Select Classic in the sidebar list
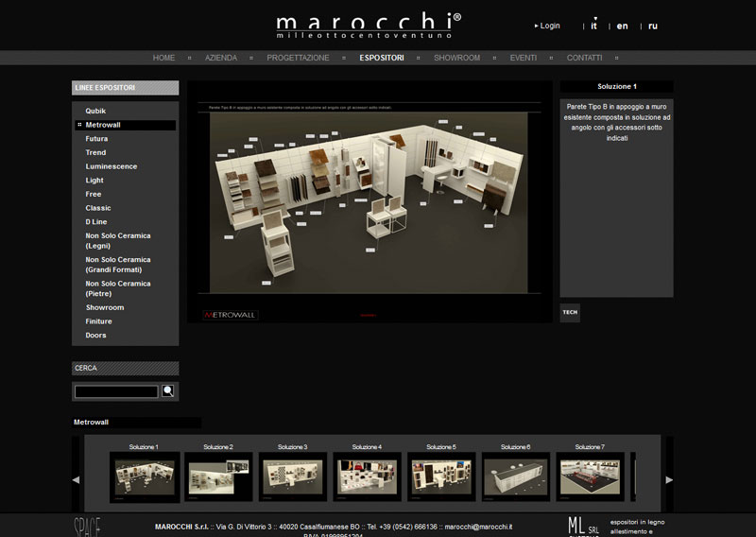Screen dimensions: 756x537 click(x=98, y=208)
